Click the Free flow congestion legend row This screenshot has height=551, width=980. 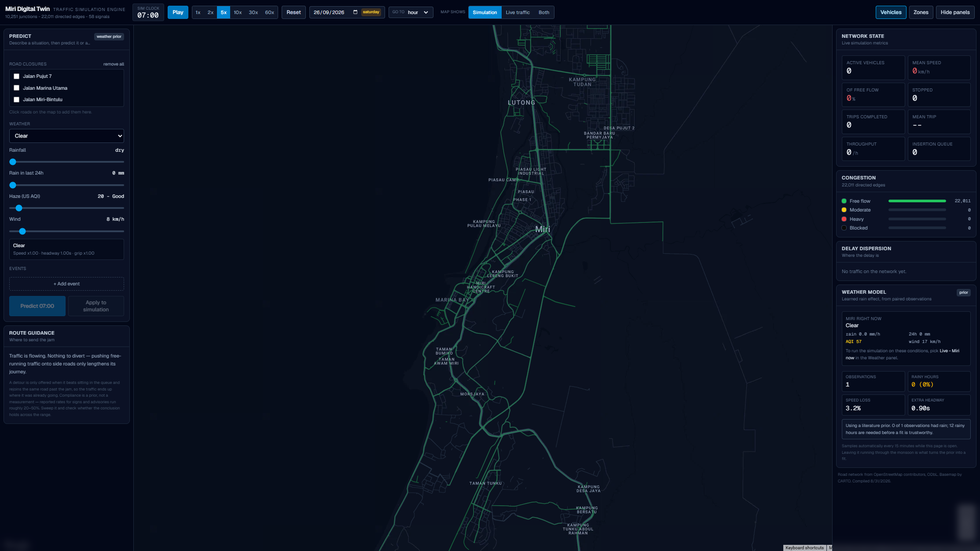[x=906, y=201]
